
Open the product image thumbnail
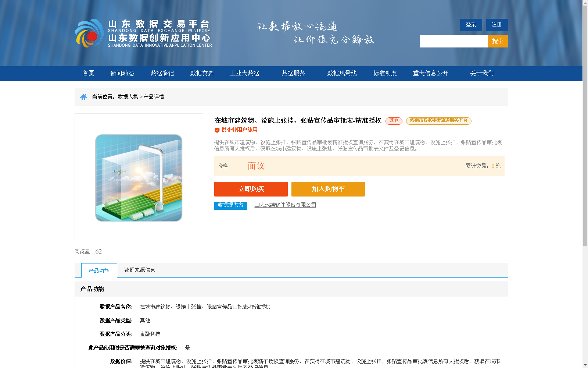pos(139,178)
